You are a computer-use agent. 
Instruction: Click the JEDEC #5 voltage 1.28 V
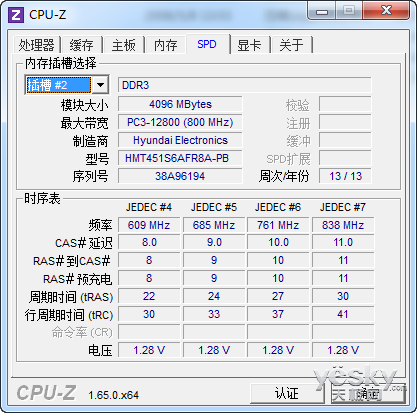click(214, 350)
